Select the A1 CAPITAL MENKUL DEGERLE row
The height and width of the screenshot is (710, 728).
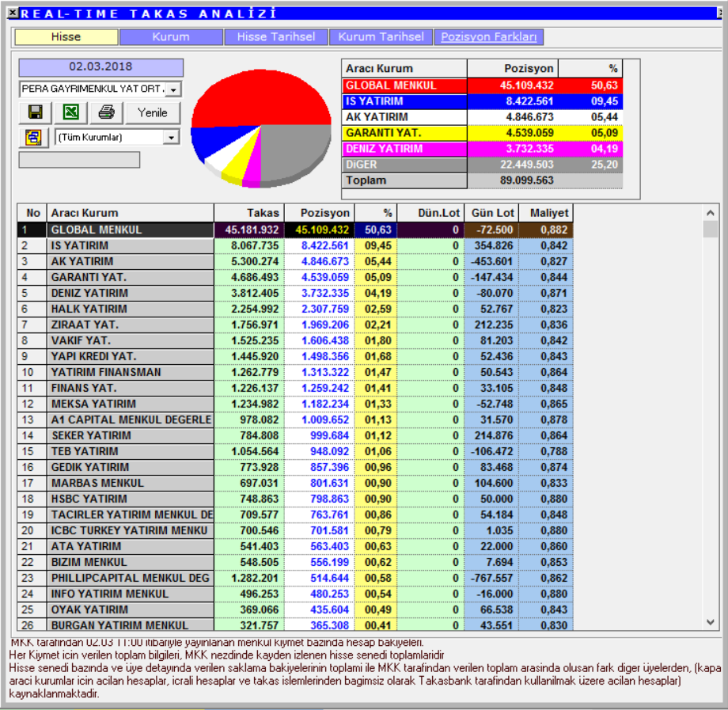(295, 420)
